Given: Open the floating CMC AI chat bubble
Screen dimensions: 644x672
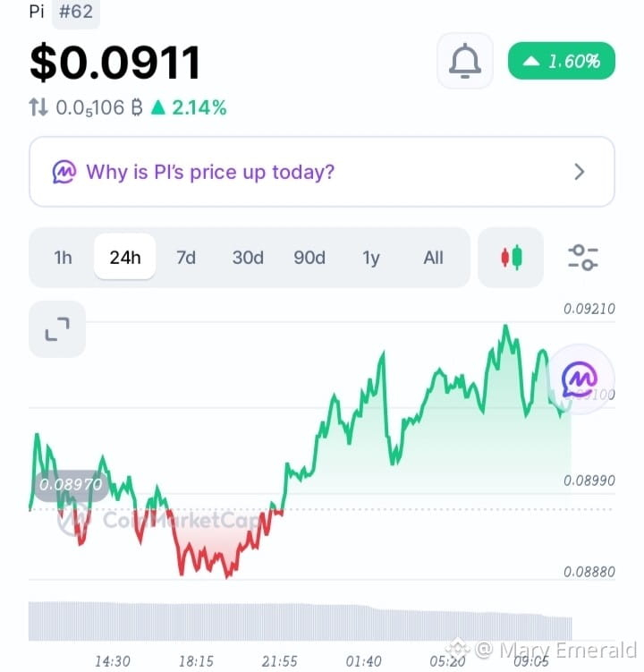Looking at the screenshot, I should (x=580, y=379).
